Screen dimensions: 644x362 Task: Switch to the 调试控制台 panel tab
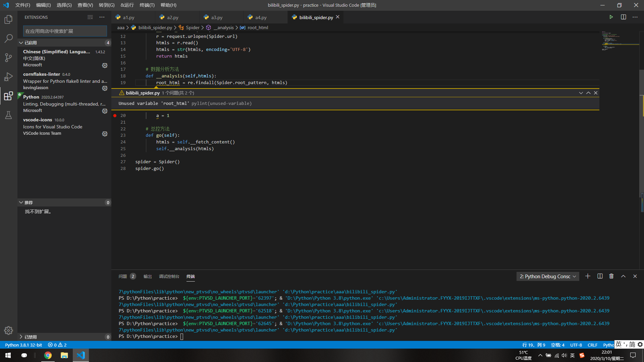[169, 277]
